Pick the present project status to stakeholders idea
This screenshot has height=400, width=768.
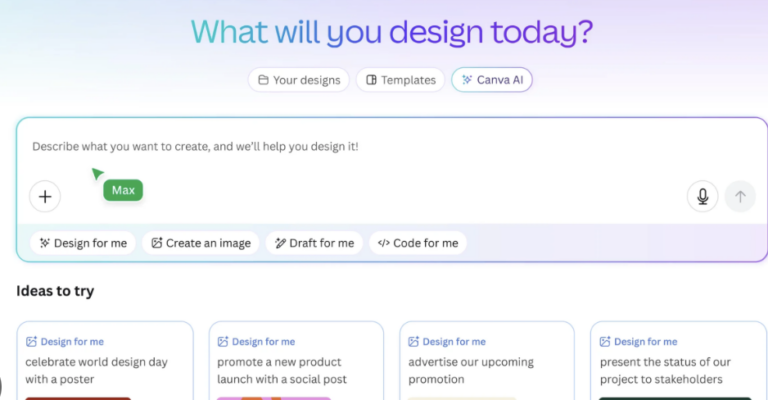pyautogui.click(x=678, y=361)
